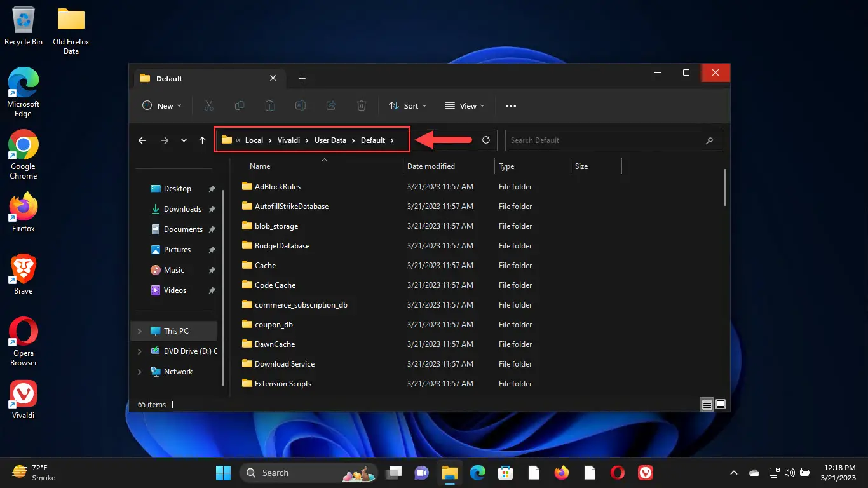
Task: Click the Paste clipboard icon
Action: (270, 105)
